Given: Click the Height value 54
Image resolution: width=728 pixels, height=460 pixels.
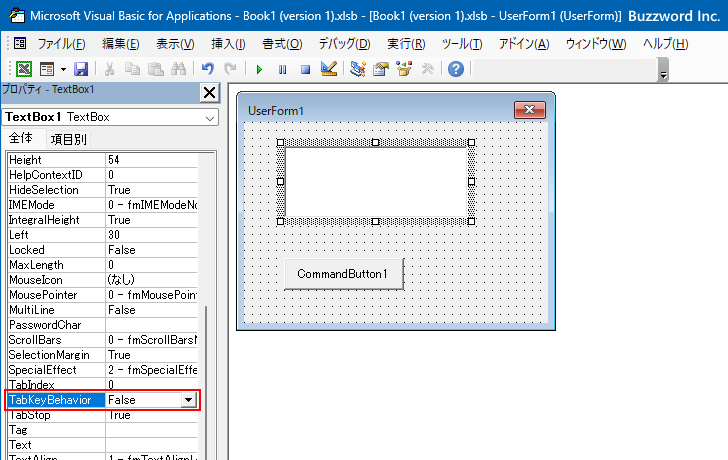Looking at the screenshot, I should [x=151, y=160].
